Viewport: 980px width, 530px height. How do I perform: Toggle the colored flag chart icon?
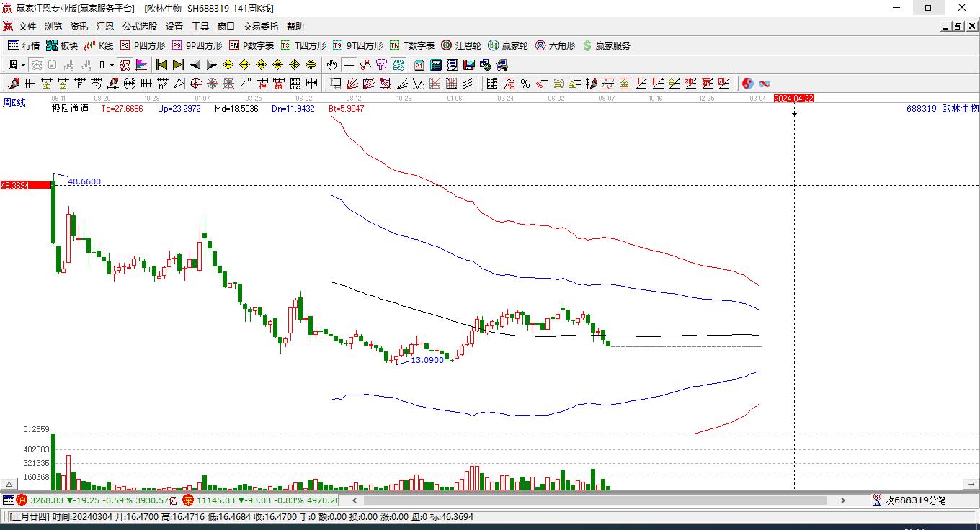141,65
